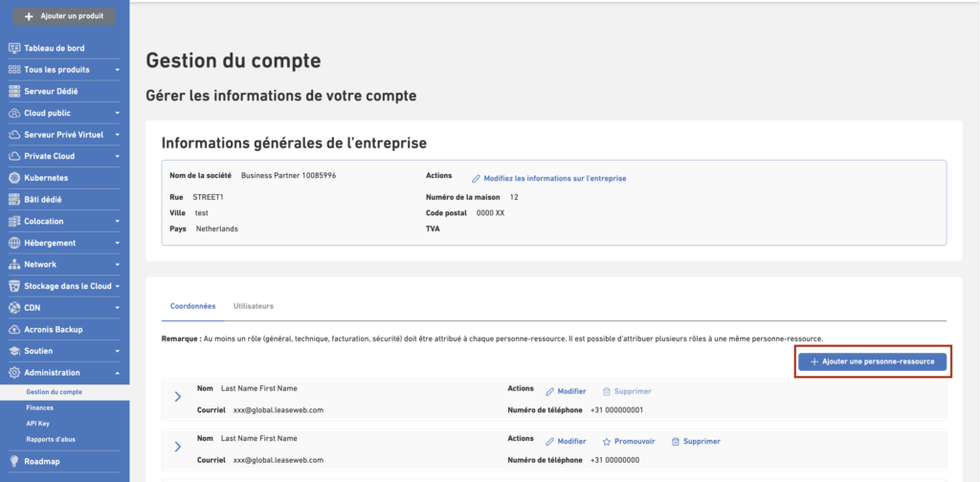Click the Cloud public icon
Image resolution: width=980 pixels, height=482 pixels.
tap(14, 113)
